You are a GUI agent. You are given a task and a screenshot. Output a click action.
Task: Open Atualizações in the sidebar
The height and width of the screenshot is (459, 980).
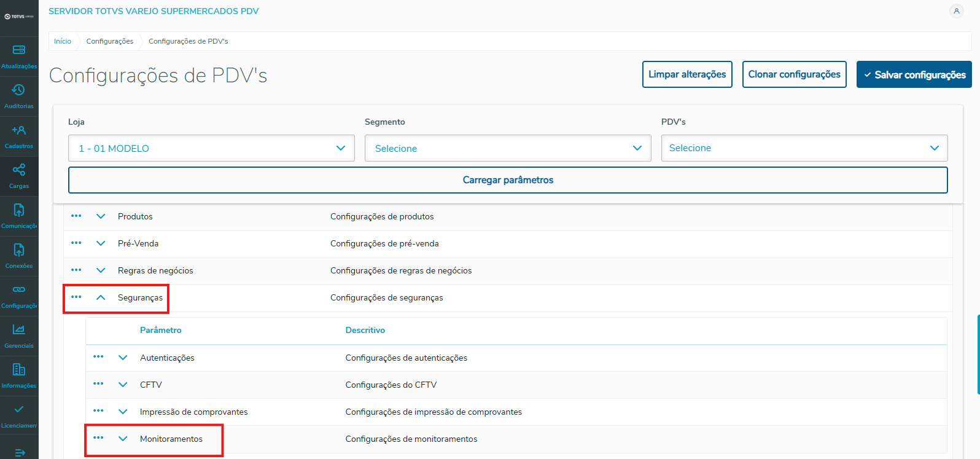pos(19,55)
